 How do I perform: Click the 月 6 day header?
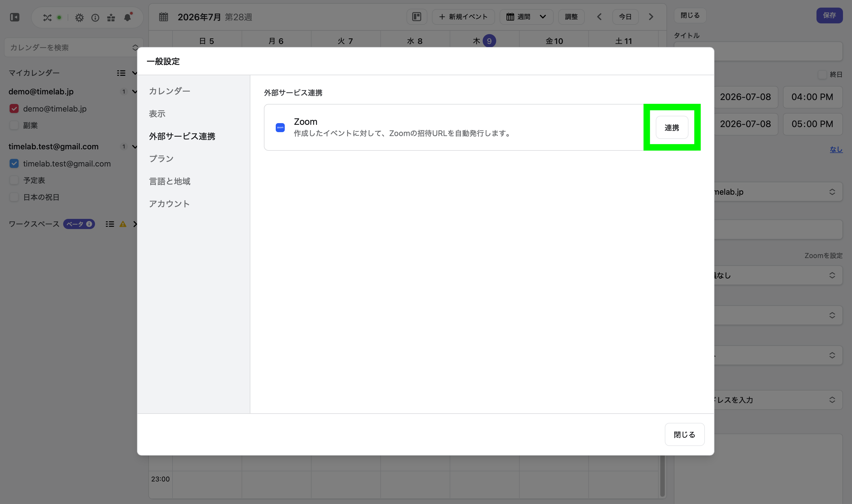(x=276, y=41)
